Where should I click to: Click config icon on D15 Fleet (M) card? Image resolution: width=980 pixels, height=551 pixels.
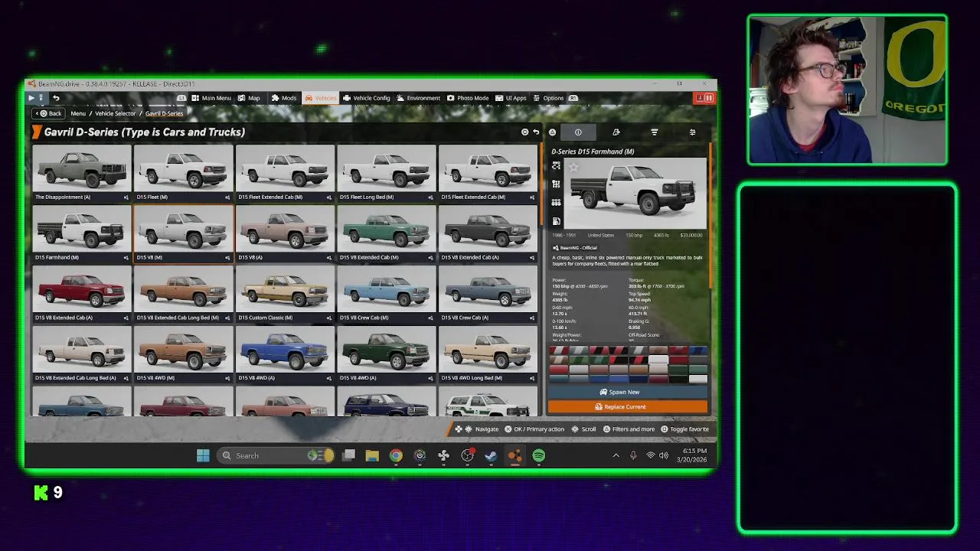point(227,197)
